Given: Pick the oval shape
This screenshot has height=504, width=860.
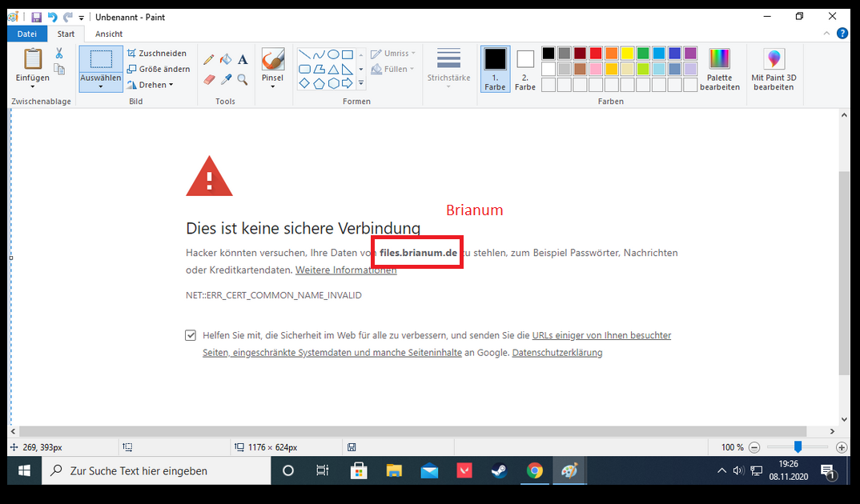Looking at the screenshot, I should pos(333,54).
